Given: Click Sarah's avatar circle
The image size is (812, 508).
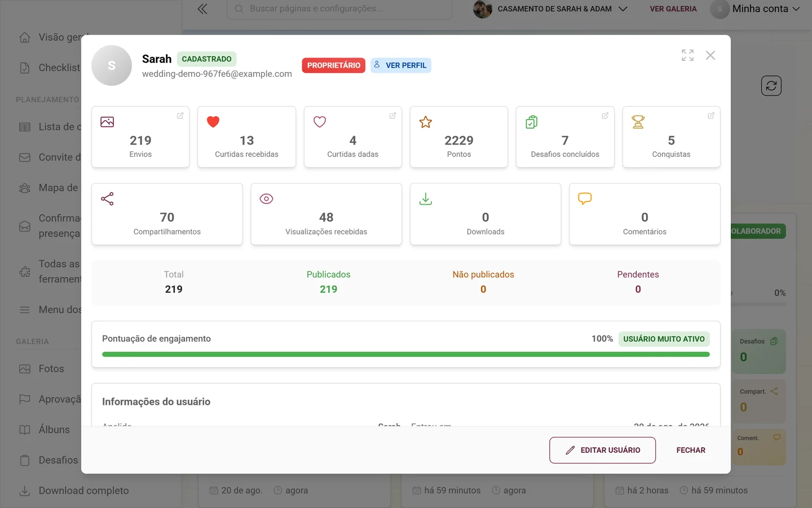Looking at the screenshot, I should (x=112, y=65).
